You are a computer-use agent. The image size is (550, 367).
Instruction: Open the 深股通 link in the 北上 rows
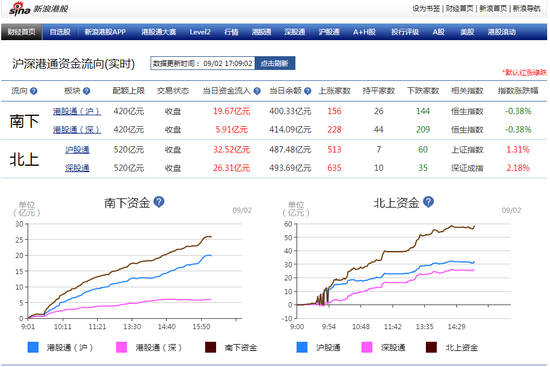point(77,168)
